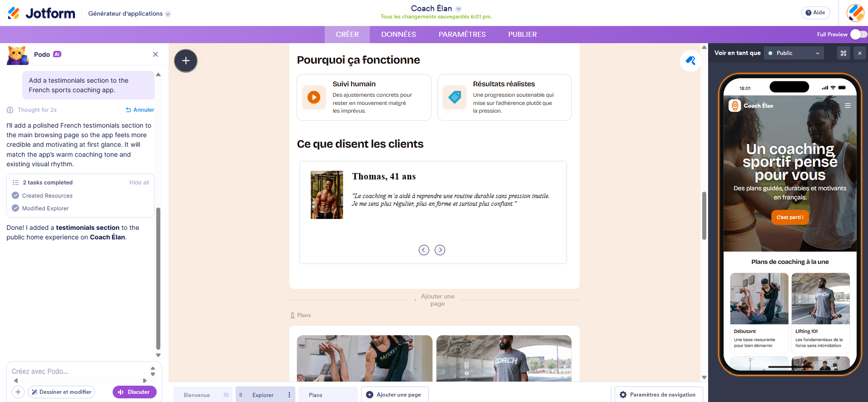Click Annuler to undo Podo changes

pyautogui.click(x=140, y=110)
